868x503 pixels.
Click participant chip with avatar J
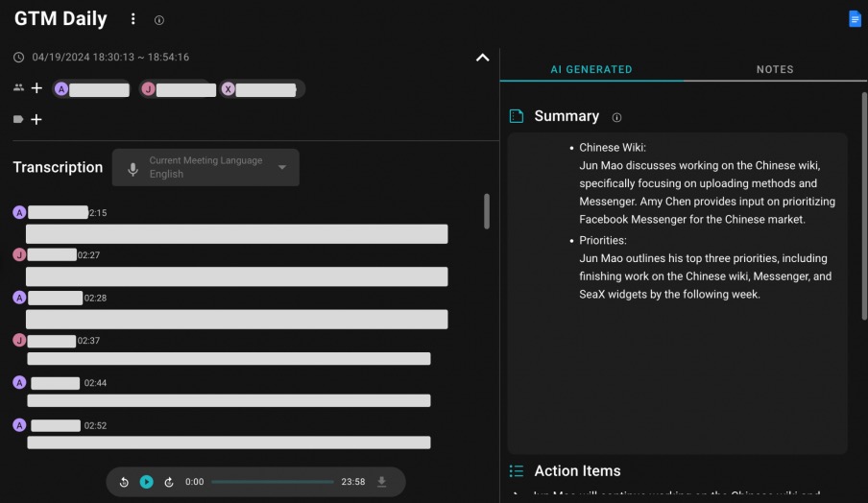(181, 89)
